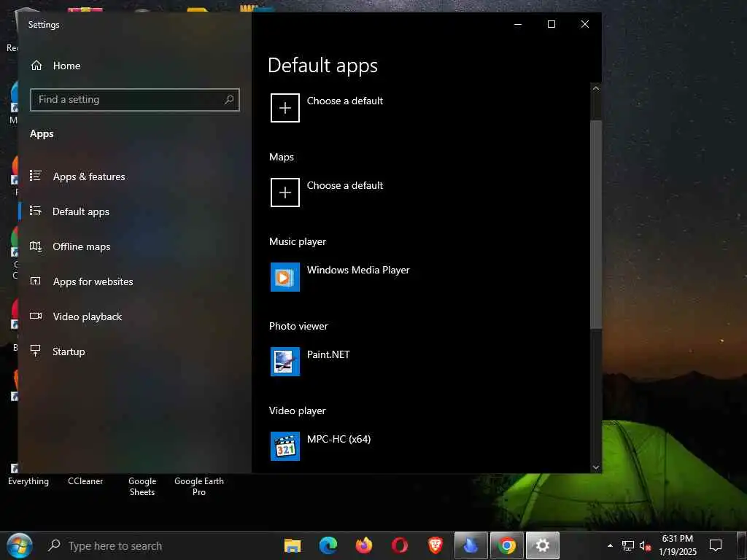Open Offline maps settings
The image size is (747, 560).
point(82,246)
